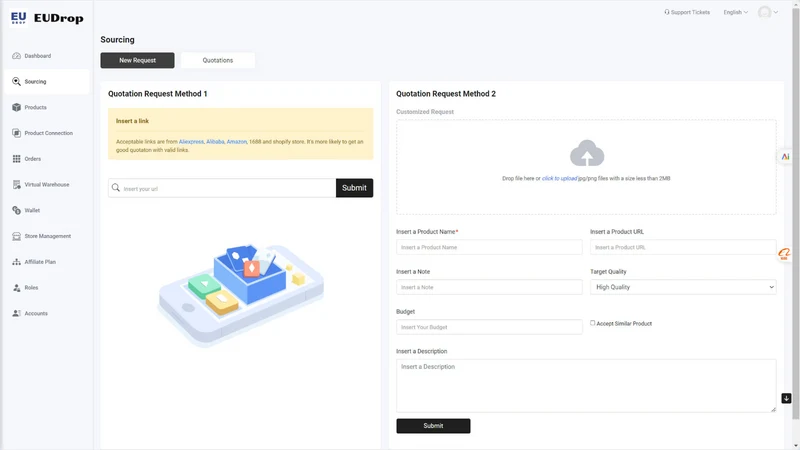Open the Dashboard icon in sidebar
Image resolution: width=800 pixels, height=450 pixels.
(16, 56)
